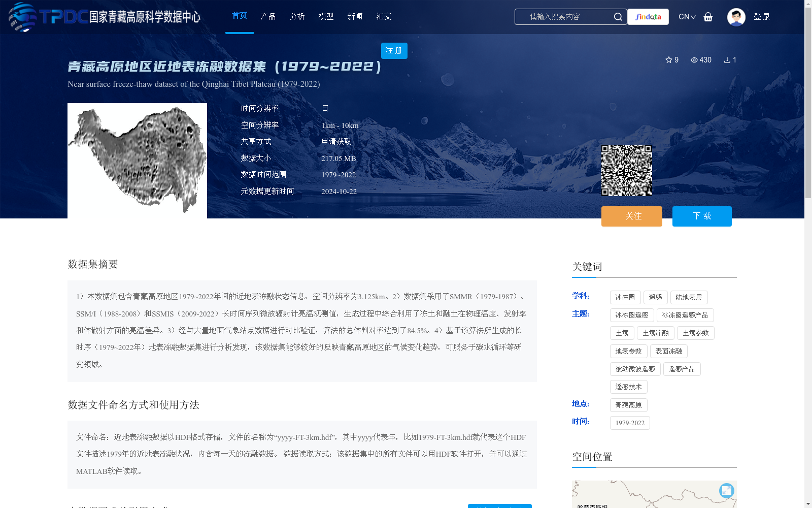Click the 遥感产品 keyword tag
The width and height of the screenshot is (812, 508).
point(682,369)
